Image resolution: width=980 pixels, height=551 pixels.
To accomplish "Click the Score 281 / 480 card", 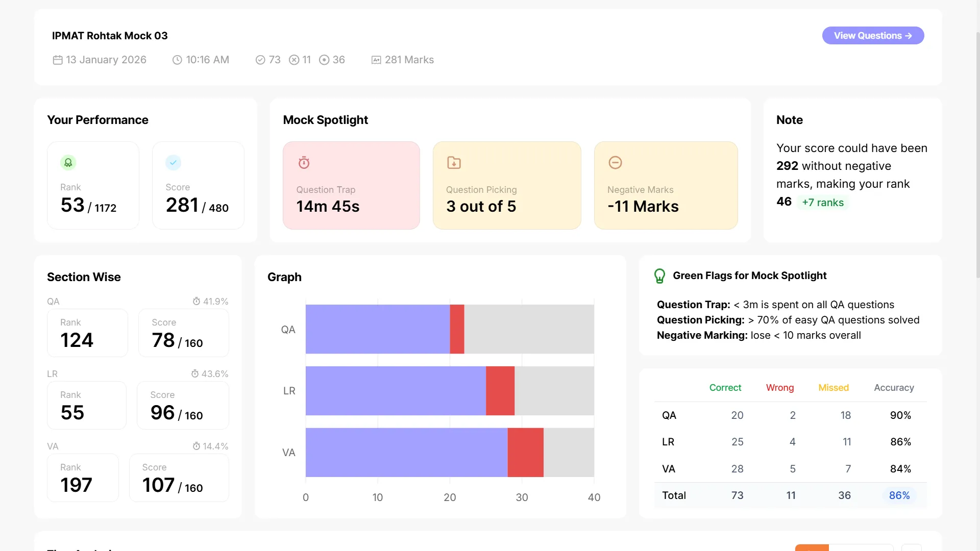I will 198,185.
